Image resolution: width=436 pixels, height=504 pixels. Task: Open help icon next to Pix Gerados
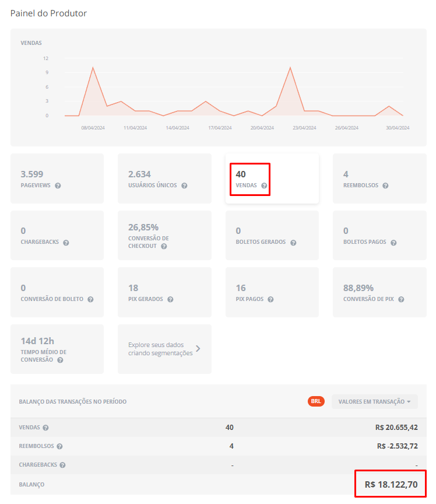(170, 299)
